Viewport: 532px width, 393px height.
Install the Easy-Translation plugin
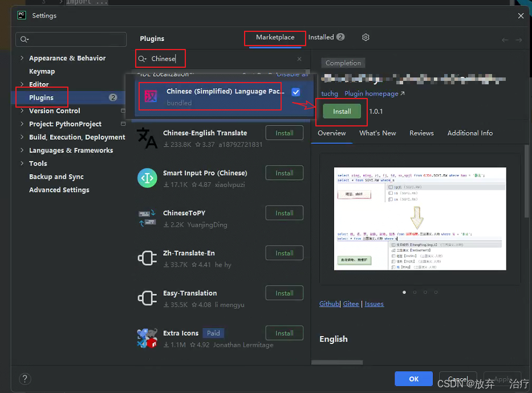(285, 293)
